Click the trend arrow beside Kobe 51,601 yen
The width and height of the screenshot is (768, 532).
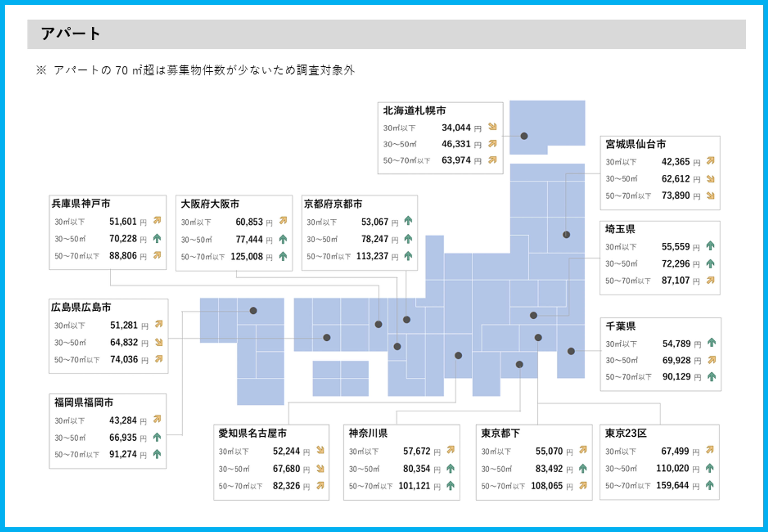pos(157,220)
